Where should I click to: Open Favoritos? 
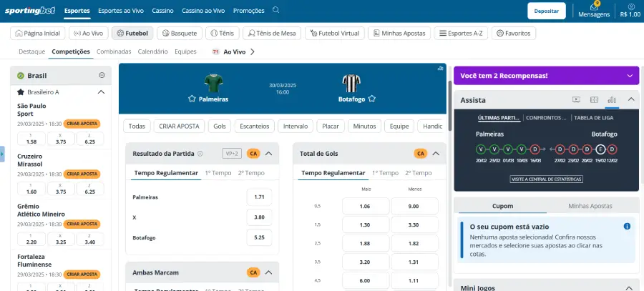pos(513,33)
